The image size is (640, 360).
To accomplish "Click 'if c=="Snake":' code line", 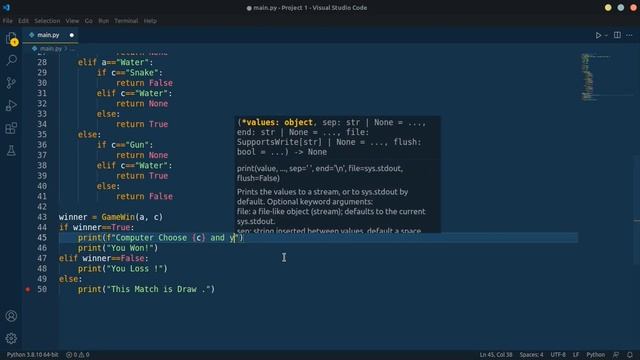I will tap(130, 73).
